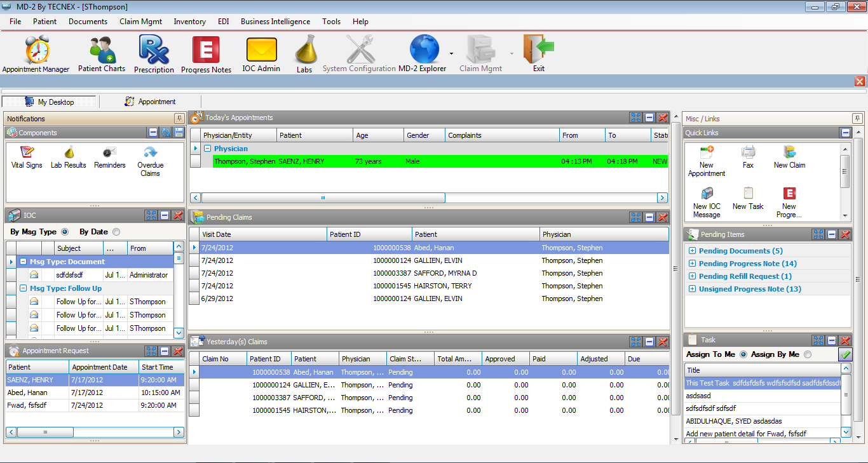868x463 pixels.
Task: Open Appointment Manager from the toolbar
Action: [36, 54]
